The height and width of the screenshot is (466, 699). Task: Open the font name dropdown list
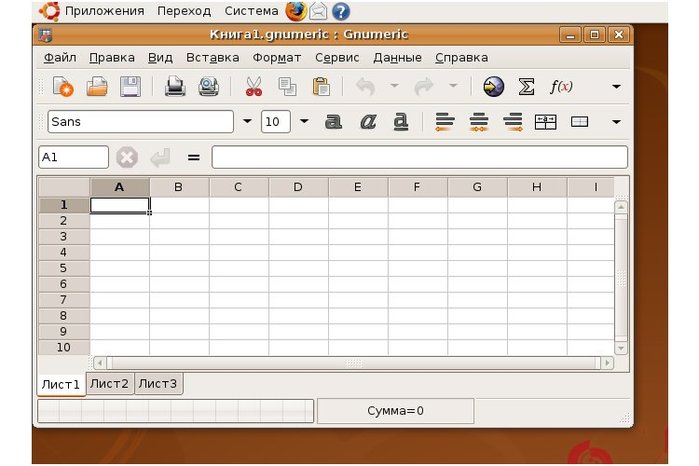coord(247,121)
